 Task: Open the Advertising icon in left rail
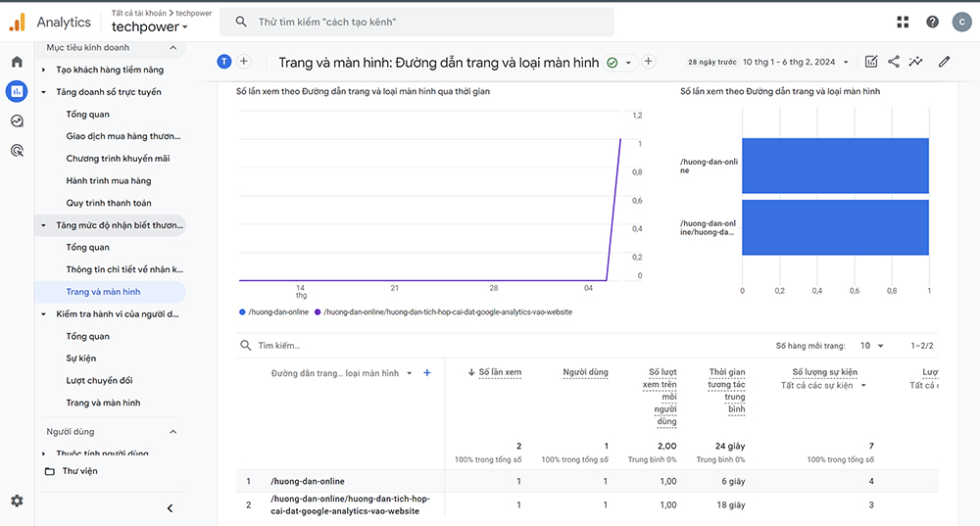point(17,151)
